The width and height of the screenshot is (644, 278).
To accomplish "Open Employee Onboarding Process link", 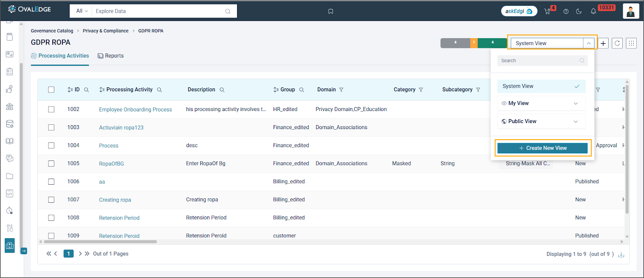I will click(135, 109).
